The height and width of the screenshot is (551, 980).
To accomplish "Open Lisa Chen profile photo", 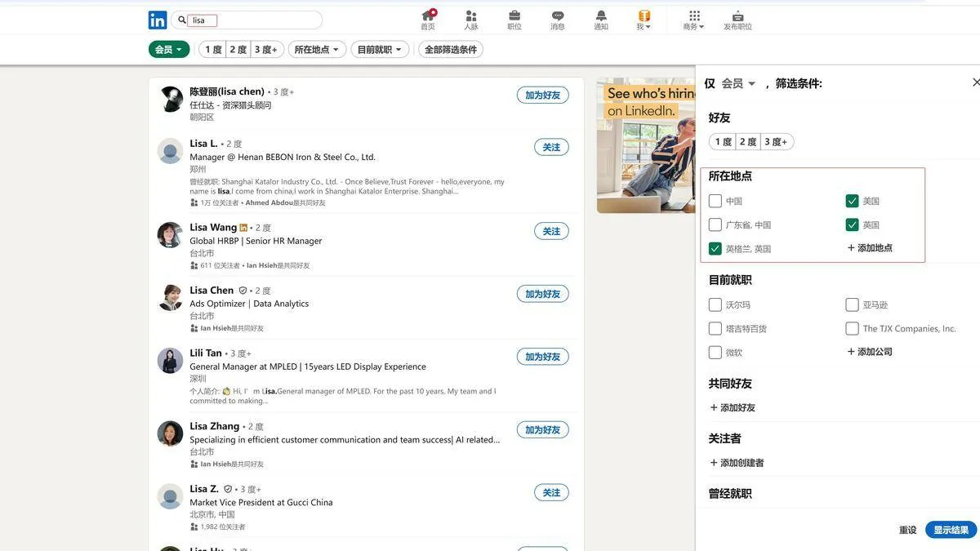I will point(171,298).
